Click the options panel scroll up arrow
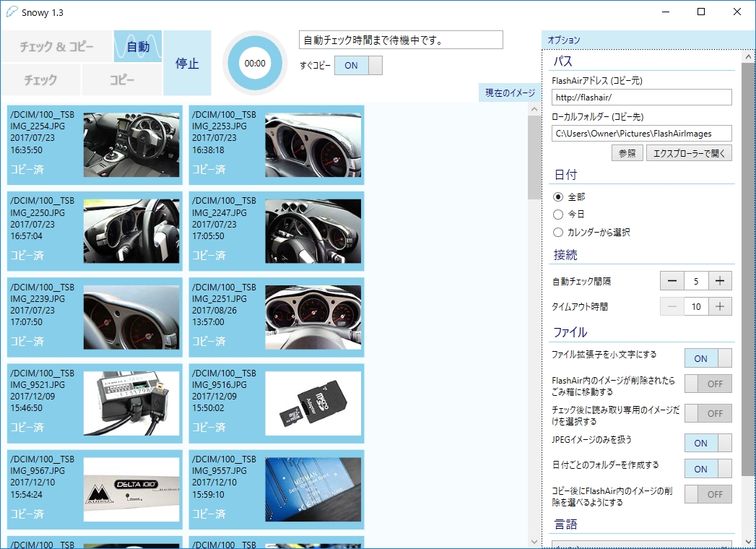The width and height of the screenshot is (756, 549). (x=748, y=57)
